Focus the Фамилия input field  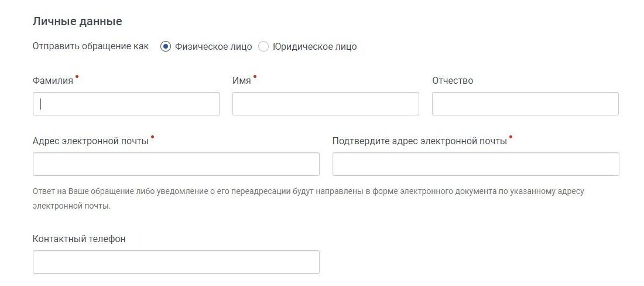(x=126, y=104)
